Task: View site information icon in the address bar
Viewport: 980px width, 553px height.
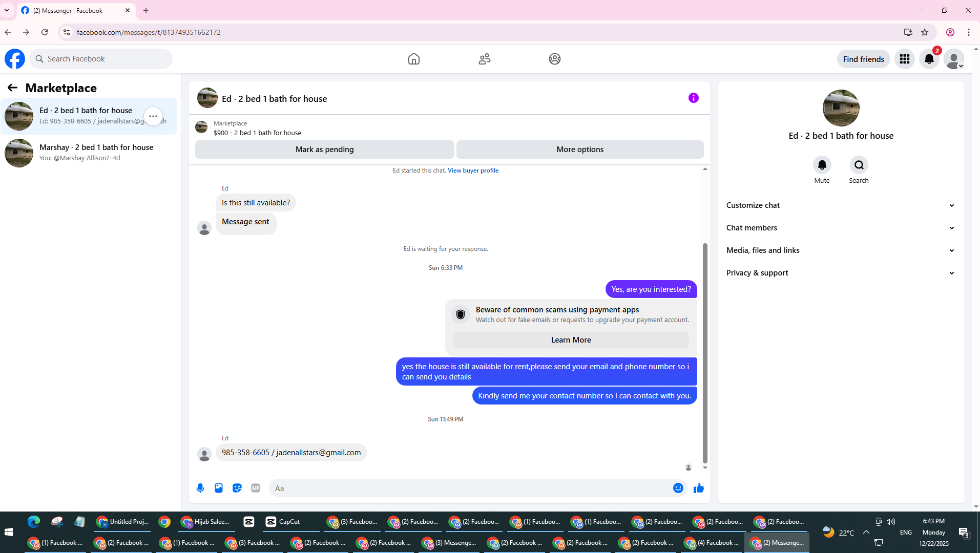Action: coord(67,32)
